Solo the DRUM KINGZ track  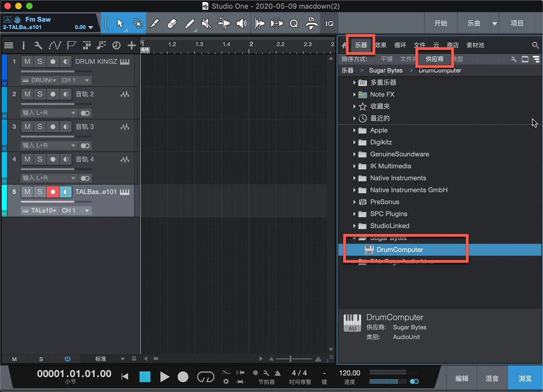tap(40, 61)
